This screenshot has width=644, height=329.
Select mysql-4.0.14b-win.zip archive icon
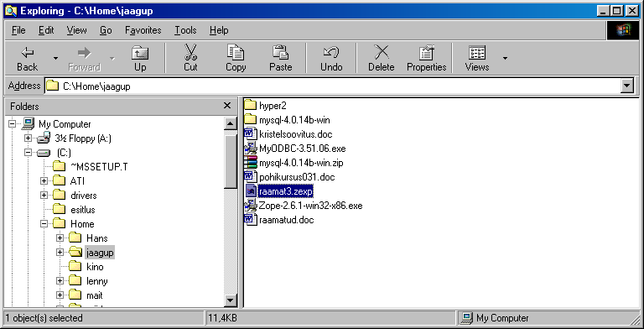(x=250, y=163)
